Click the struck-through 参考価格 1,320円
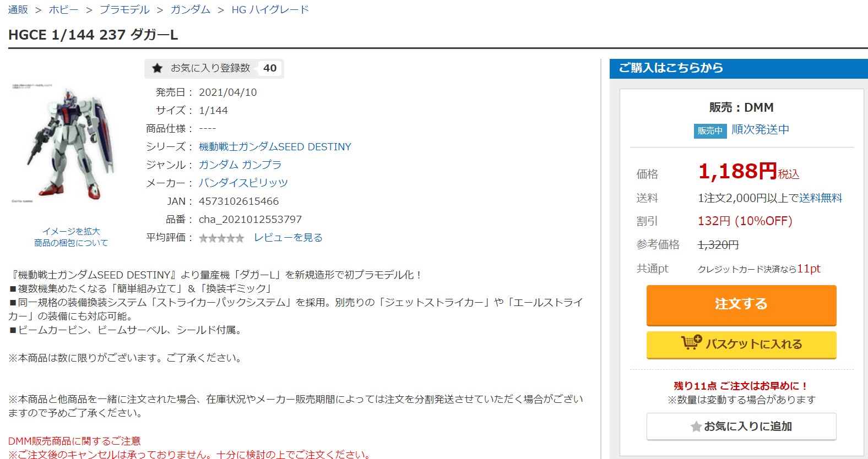868x459 pixels. click(718, 245)
